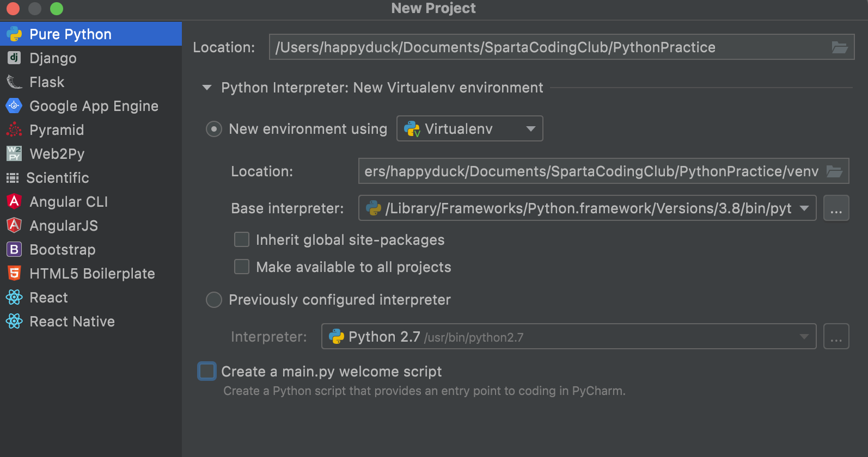Click the Bootstrap project icon
This screenshot has height=457, width=868.
(x=14, y=249)
